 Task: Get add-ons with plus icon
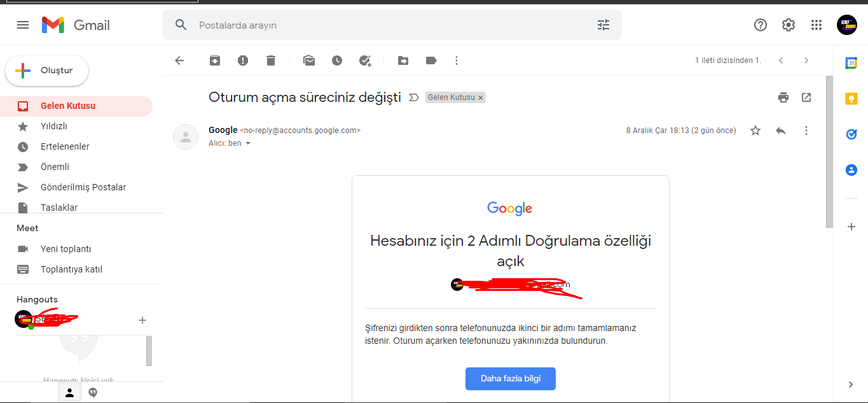point(851,227)
